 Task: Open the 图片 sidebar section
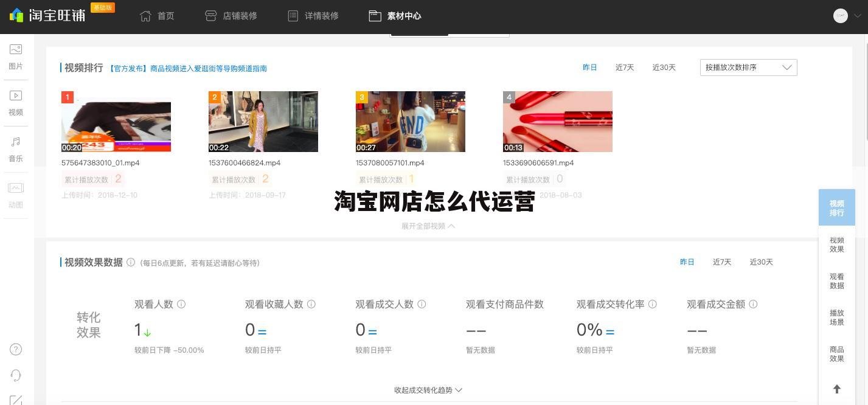point(16,57)
